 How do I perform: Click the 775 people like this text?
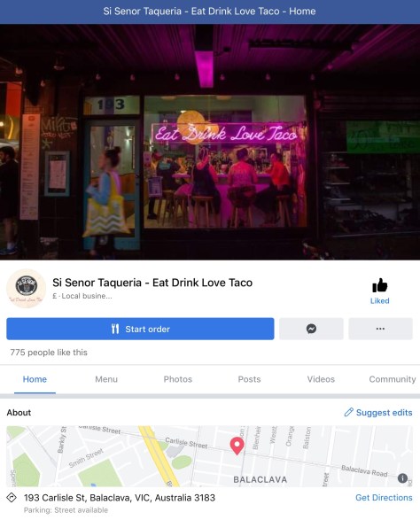point(49,353)
